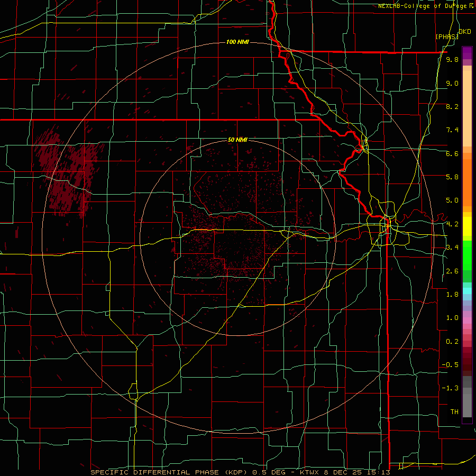Click the orange swatch on the color bar

coord(467,182)
